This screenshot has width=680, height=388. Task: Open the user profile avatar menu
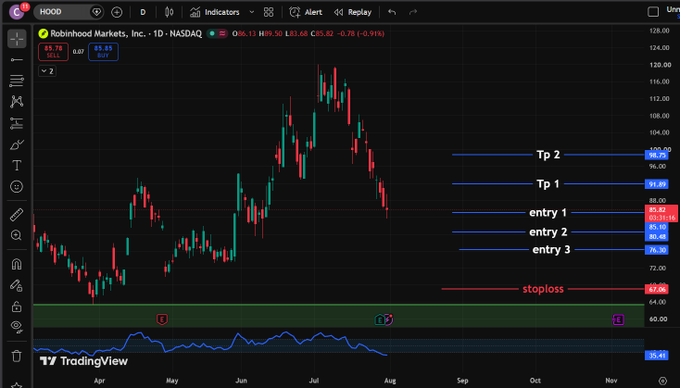coord(16,12)
